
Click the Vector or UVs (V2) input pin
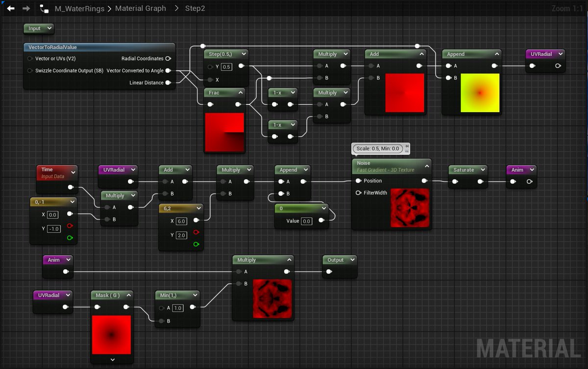[30, 59]
